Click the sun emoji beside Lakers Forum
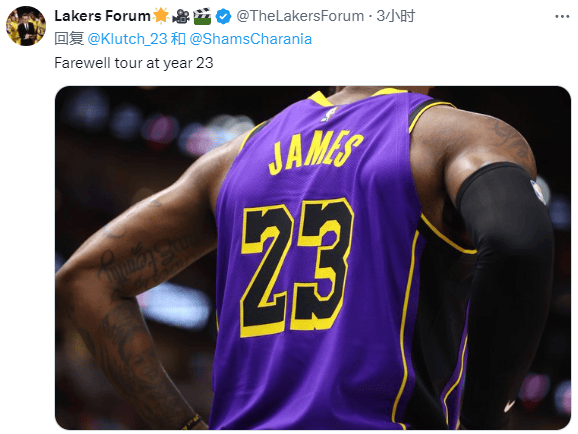 point(161,16)
